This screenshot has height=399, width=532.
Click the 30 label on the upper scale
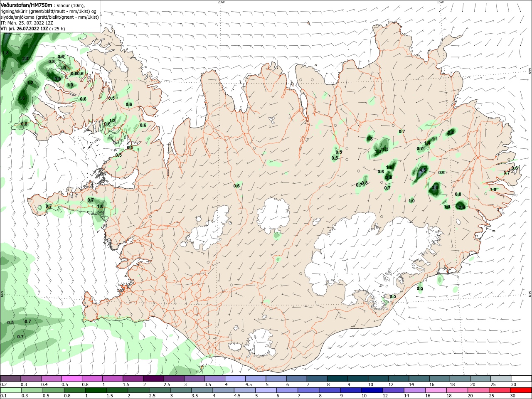(513, 385)
